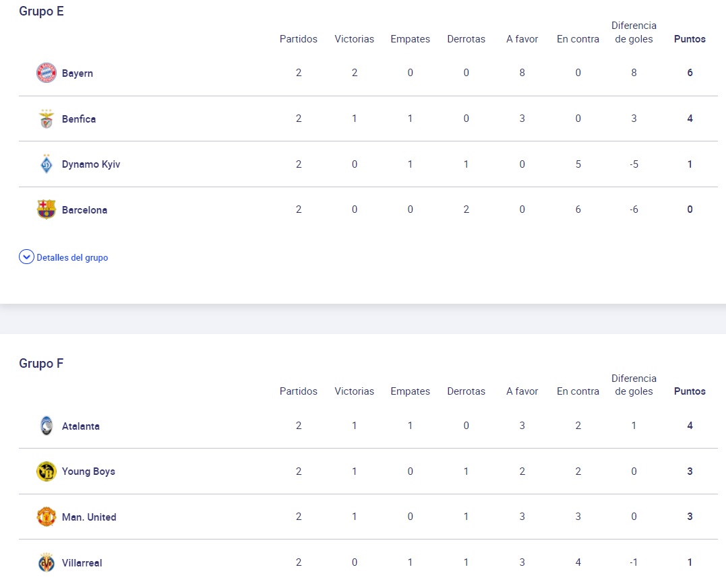The width and height of the screenshot is (726, 588).
Task: Open the Villarreal team name link
Action: point(82,563)
